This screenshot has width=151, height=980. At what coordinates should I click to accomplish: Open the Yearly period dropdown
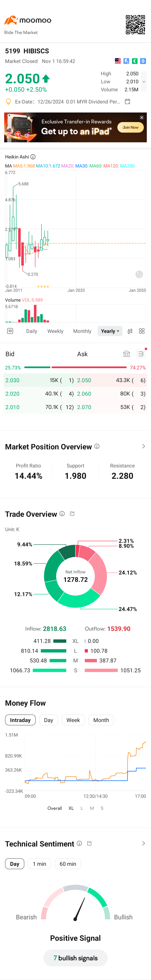pos(110,331)
